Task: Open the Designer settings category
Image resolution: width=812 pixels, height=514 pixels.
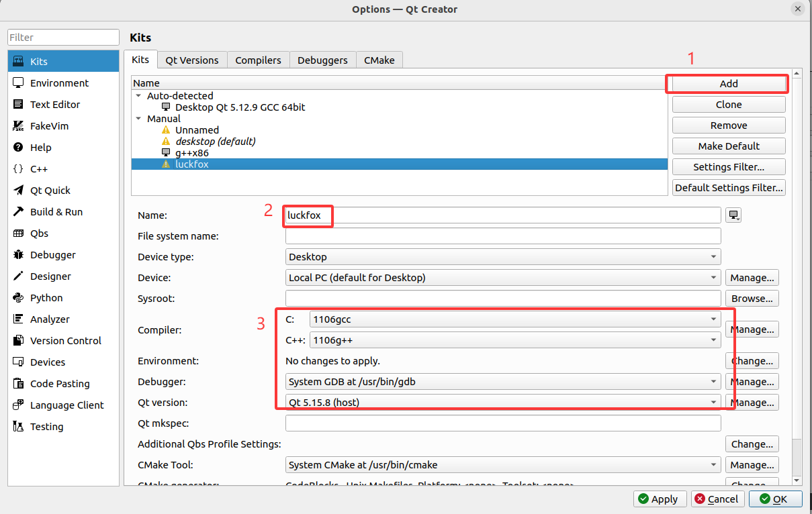Action: pyautogui.click(x=50, y=276)
